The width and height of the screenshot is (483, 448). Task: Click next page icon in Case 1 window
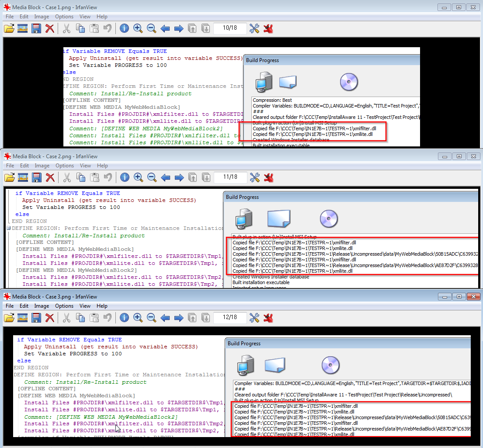(205, 29)
